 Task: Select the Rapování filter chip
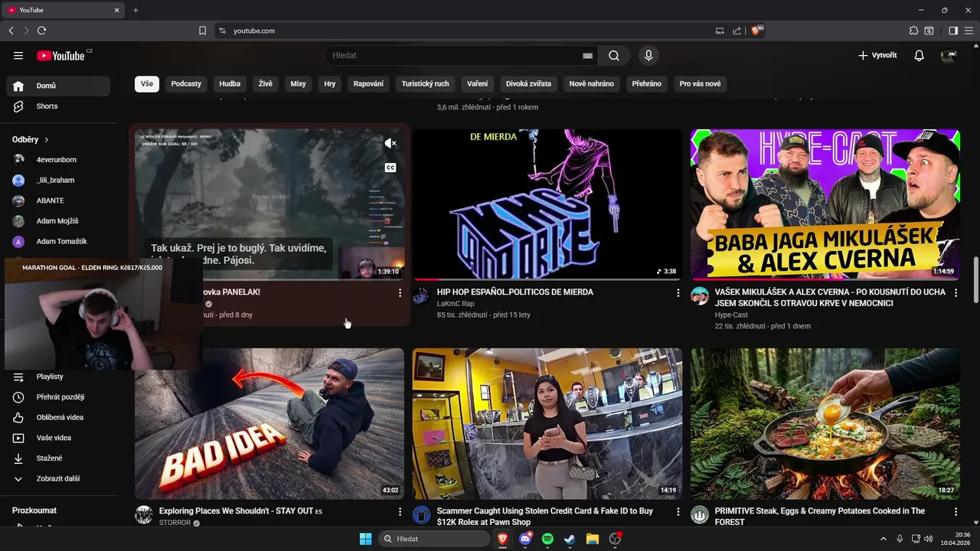(368, 83)
